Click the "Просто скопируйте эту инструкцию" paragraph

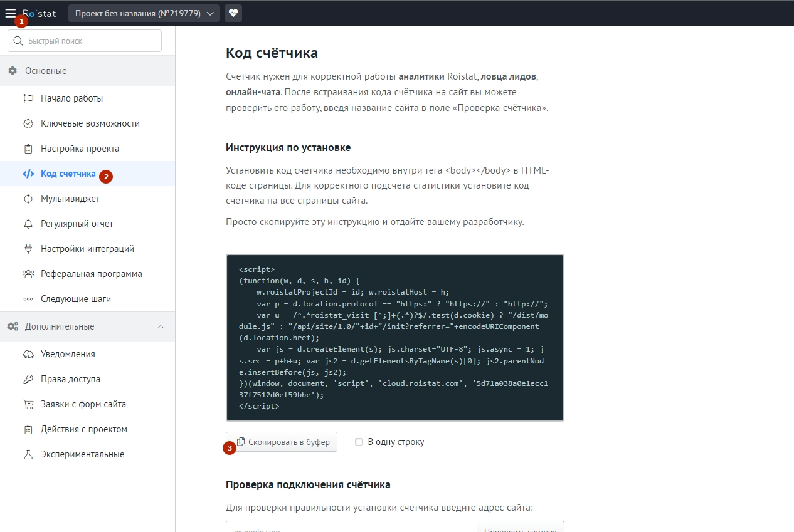tap(374, 222)
